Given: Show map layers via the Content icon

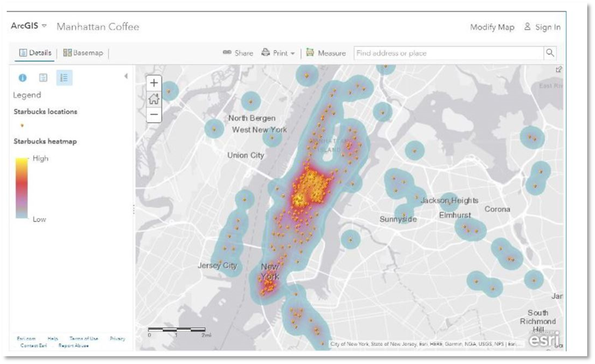Looking at the screenshot, I should tap(43, 78).
